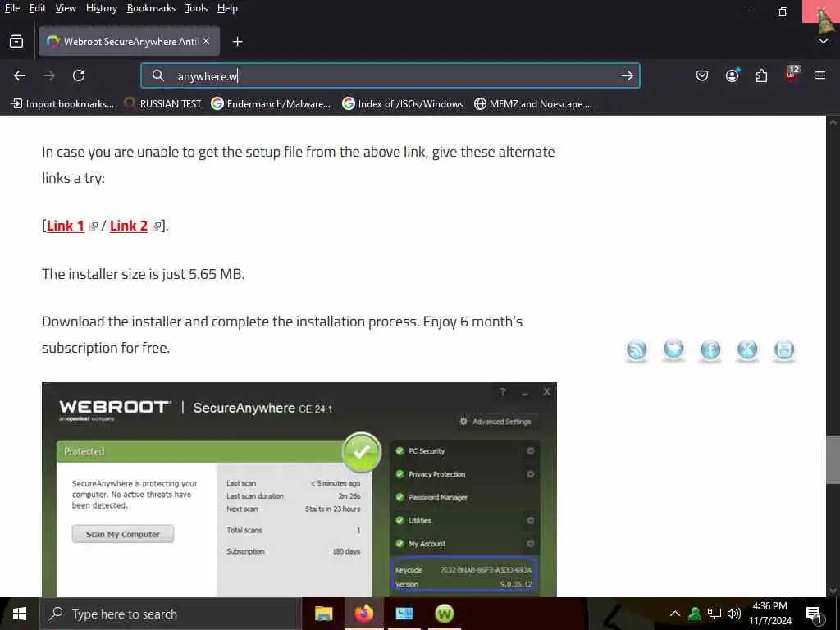Focus the URL field containing anywhere.w
Screen dimensions: 840x630
pos(390,75)
